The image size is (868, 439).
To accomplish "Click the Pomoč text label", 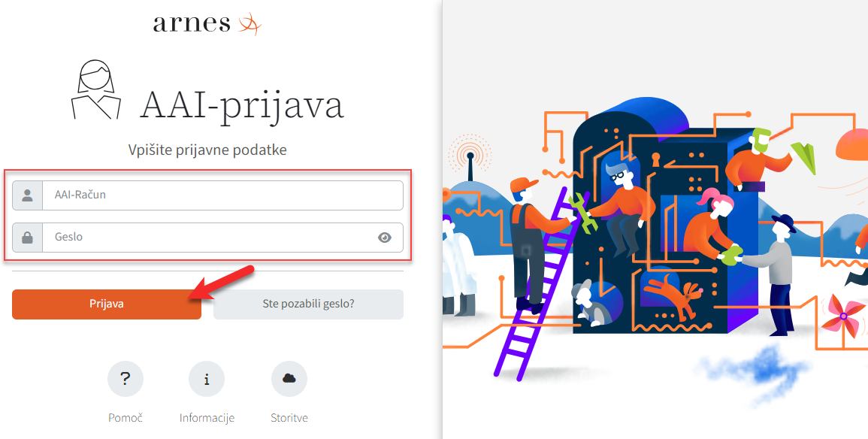I will pos(125,418).
